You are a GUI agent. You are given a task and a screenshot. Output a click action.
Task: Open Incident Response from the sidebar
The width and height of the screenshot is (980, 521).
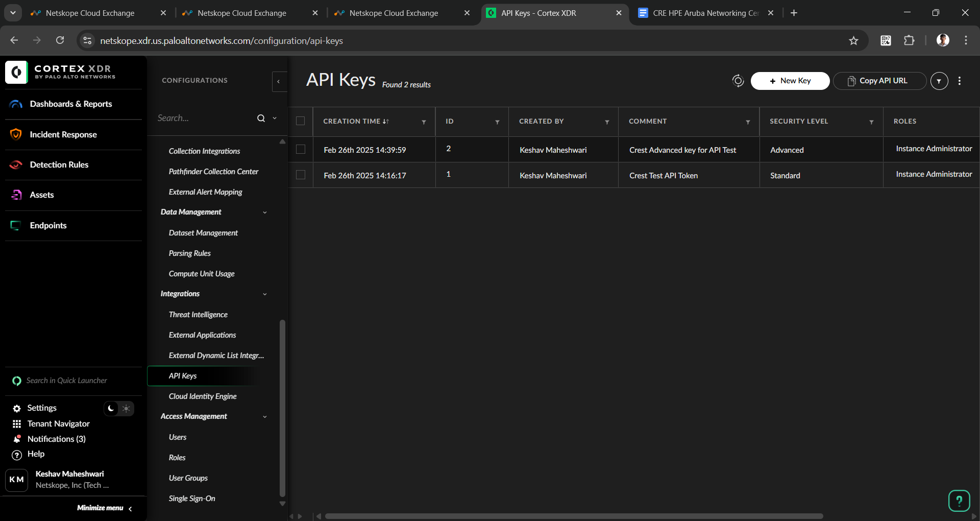[63, 134]
